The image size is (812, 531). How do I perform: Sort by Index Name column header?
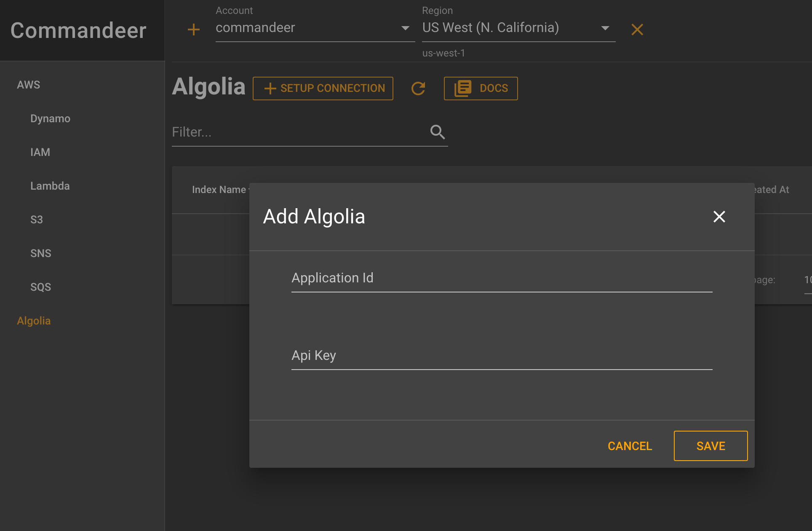pyautogui.click(x=219, y=190)
